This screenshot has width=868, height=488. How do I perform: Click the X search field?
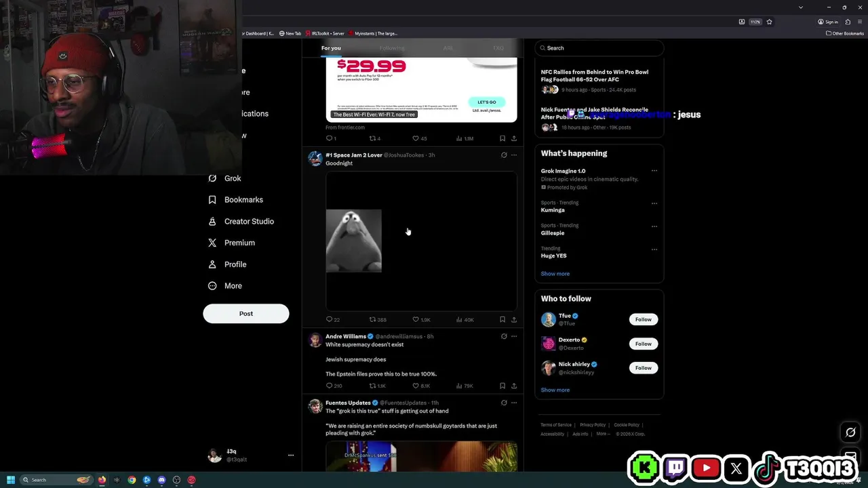coord(599,48)
